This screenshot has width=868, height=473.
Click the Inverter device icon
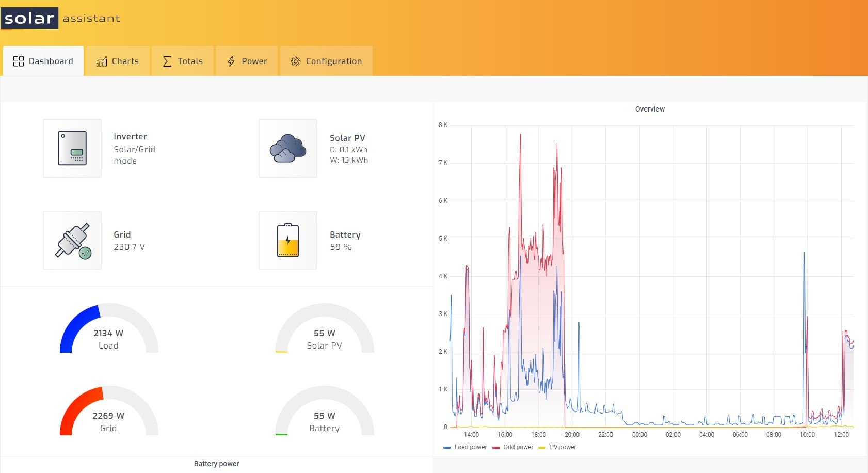point(72,148)
